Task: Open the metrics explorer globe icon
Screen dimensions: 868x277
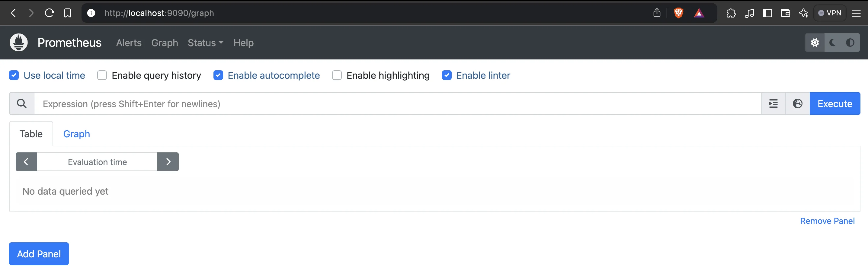Action: click(x=797, y=104)
